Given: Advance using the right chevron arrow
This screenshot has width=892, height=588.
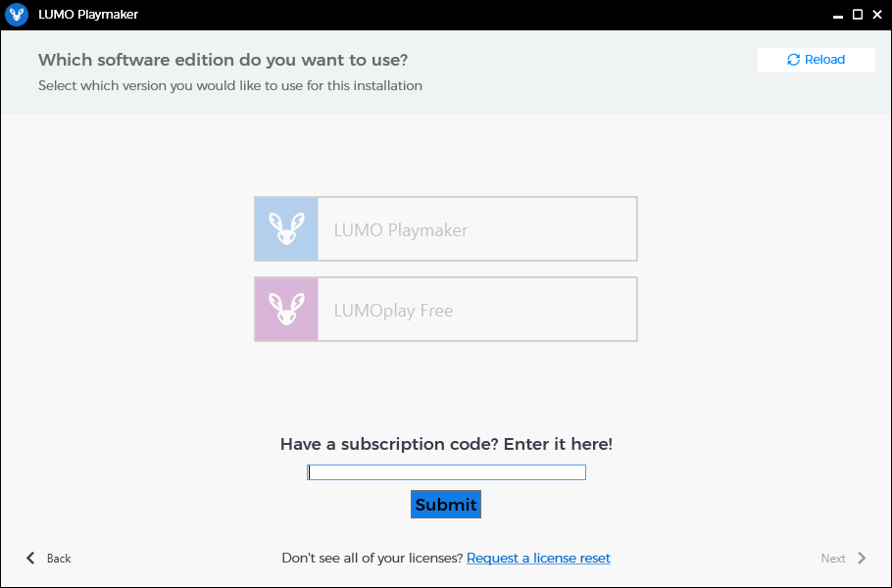Looking at the screenshot, I should (x=862, y=558).
